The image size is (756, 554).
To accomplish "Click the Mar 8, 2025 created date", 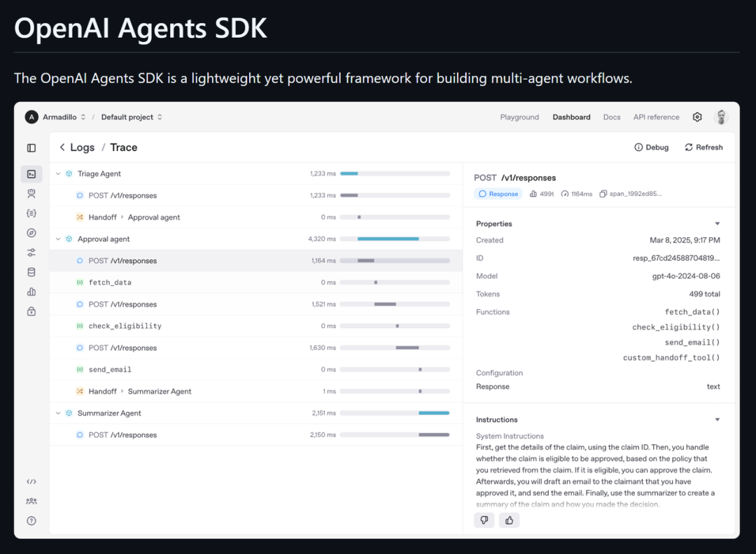I will [x=685, y=240].
